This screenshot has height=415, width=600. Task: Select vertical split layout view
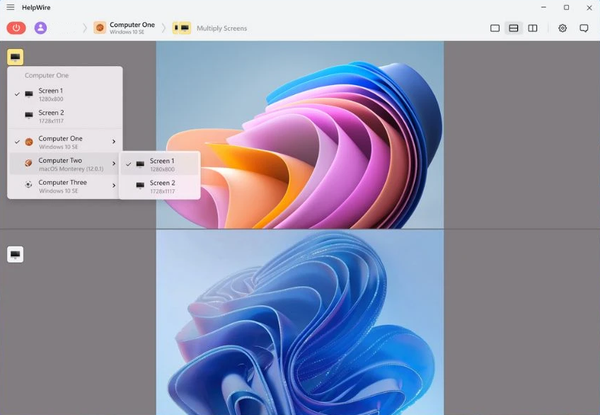point(533,28)
